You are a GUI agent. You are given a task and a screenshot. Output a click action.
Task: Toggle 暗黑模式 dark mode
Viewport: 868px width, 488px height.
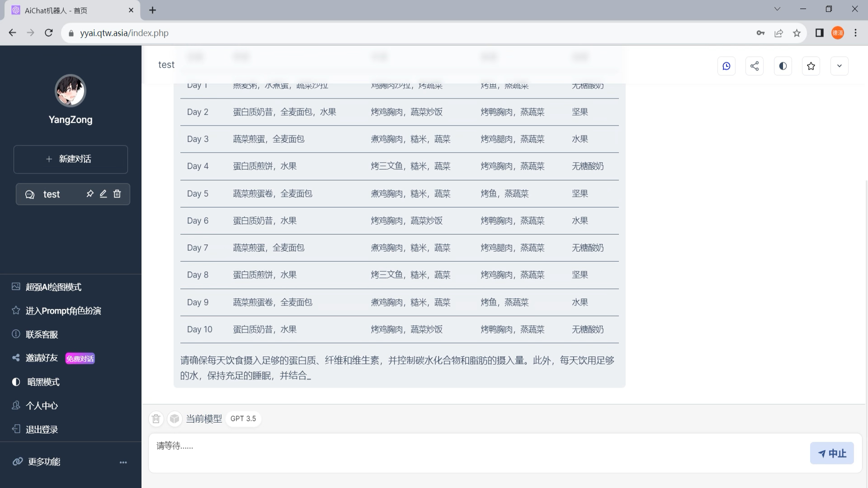pyautogui.click(x=43, y=382)
